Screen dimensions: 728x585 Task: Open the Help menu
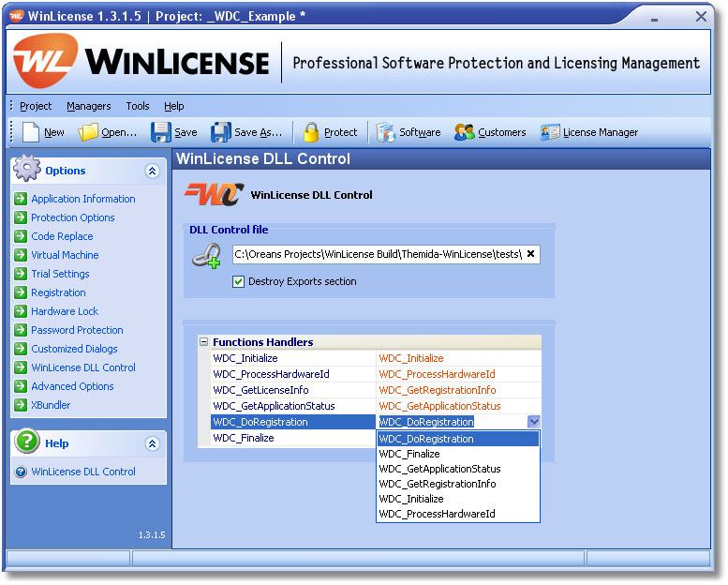tap(174, 106)
